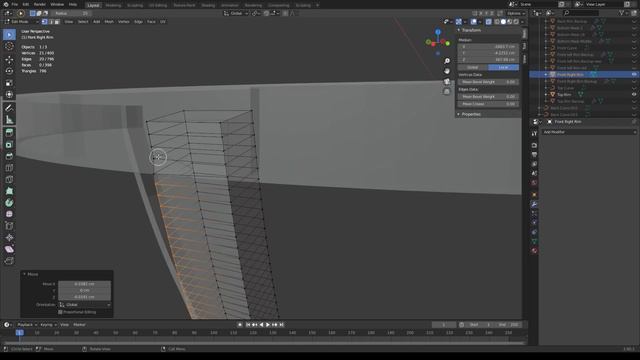The width and height of the screenshot is (640, 360).
Task: Activate the Cursor tool
Action: click(9, 47)
